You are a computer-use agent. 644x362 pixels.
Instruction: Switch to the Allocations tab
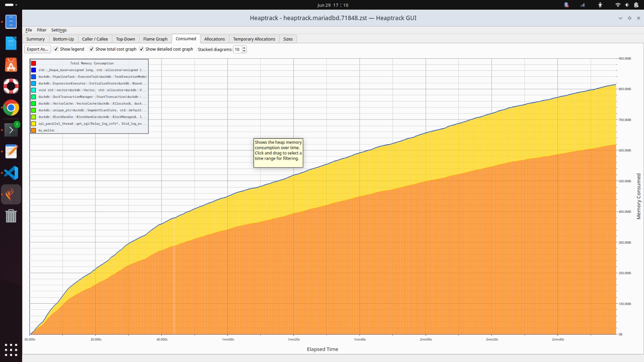pos(215,39)
